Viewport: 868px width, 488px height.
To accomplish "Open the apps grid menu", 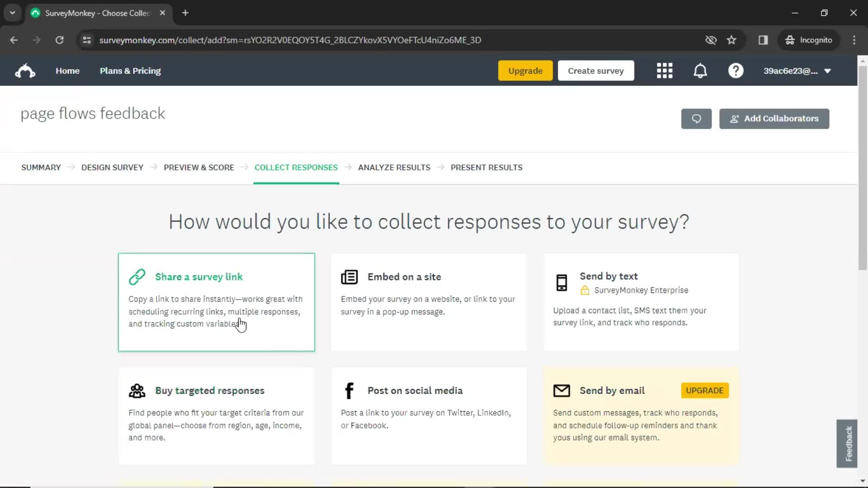I will (x=665, y=70).
